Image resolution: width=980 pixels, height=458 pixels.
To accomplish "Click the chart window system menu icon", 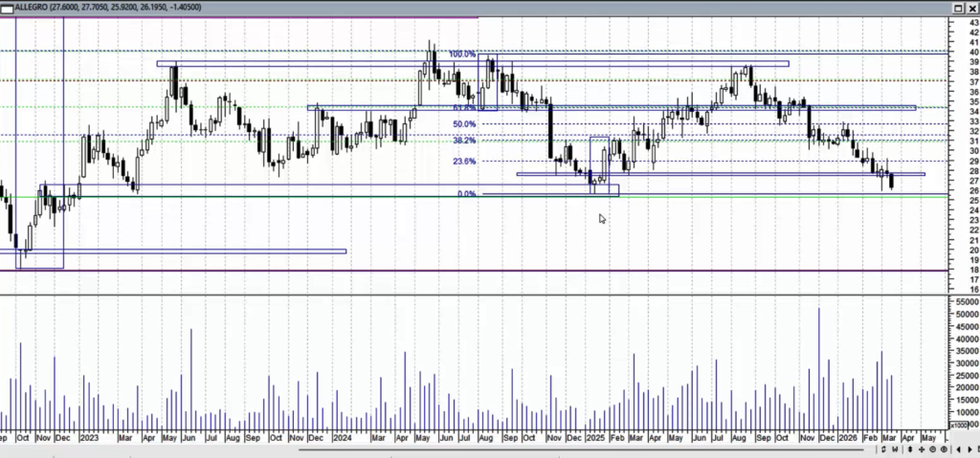I will [7, 7].
